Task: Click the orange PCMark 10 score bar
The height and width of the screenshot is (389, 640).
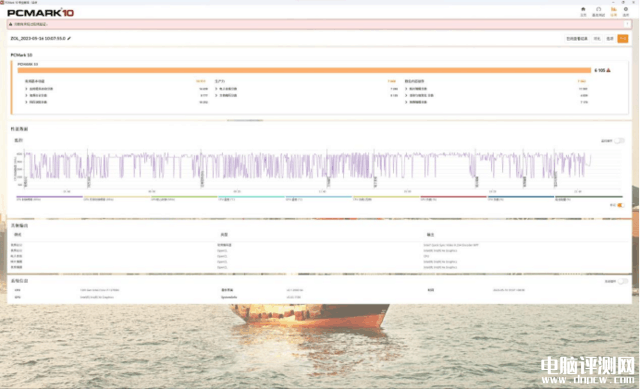Action: (304, 70)
